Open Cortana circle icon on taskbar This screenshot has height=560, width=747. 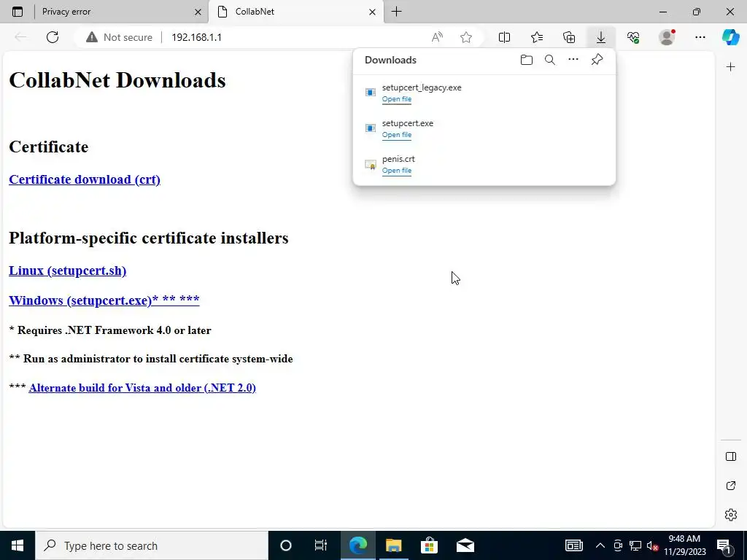286,545
